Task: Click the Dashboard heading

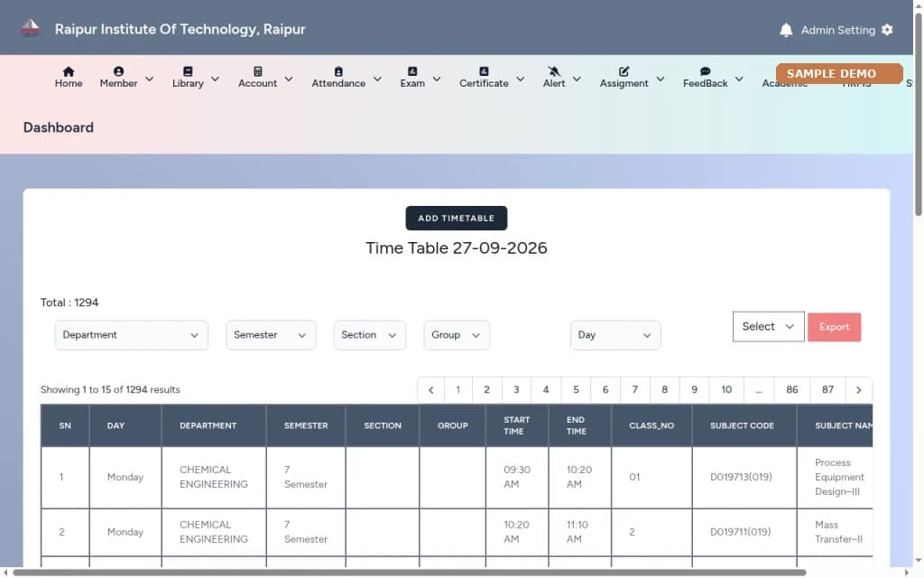Action: tap(59, 127)
